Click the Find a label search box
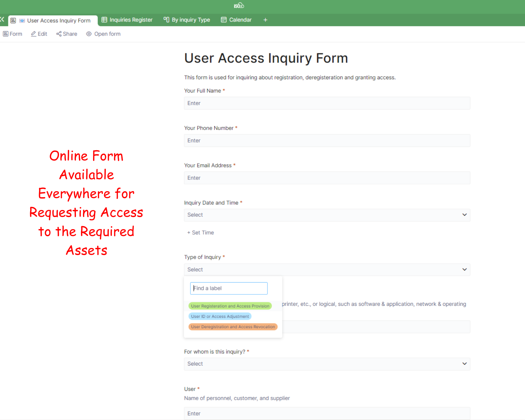This screenshot has height=420, width=525. click(229, 288)
